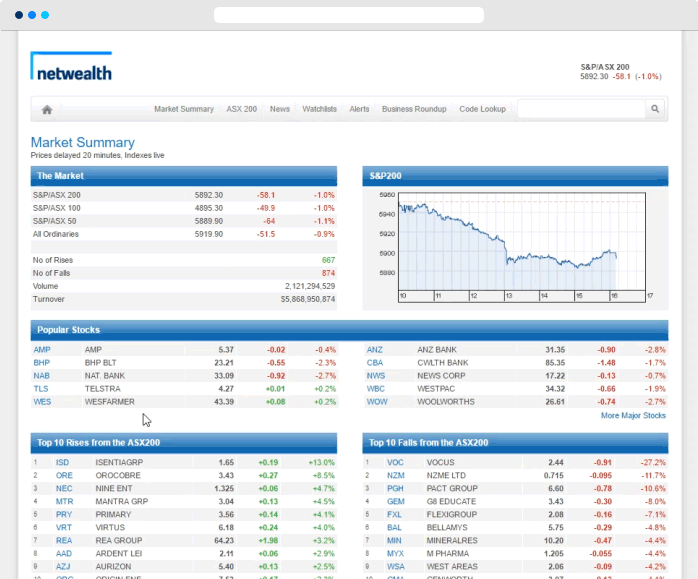Viewport: 698px width, 579px height.
Task: Click the ISD top riser link
Action: (63, 463)
